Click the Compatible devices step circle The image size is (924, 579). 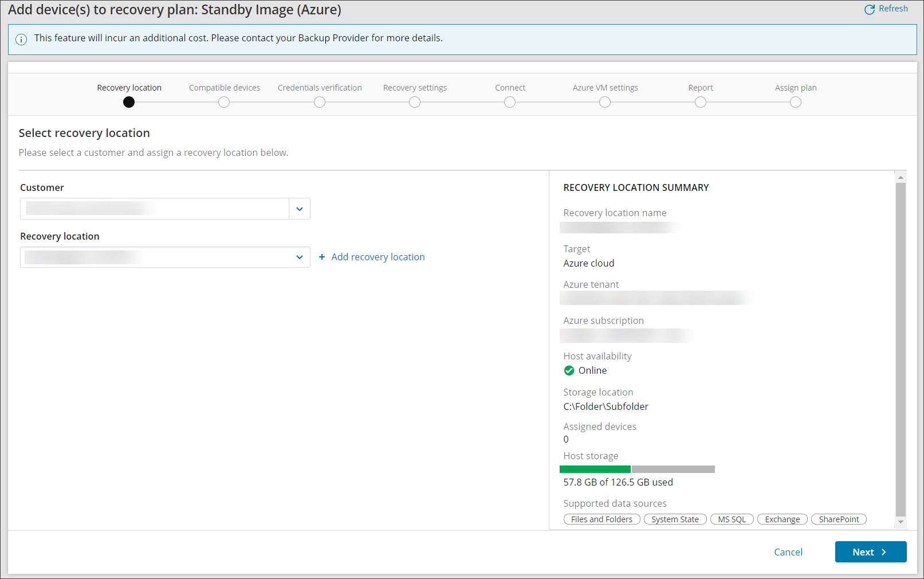coord(224,102)
